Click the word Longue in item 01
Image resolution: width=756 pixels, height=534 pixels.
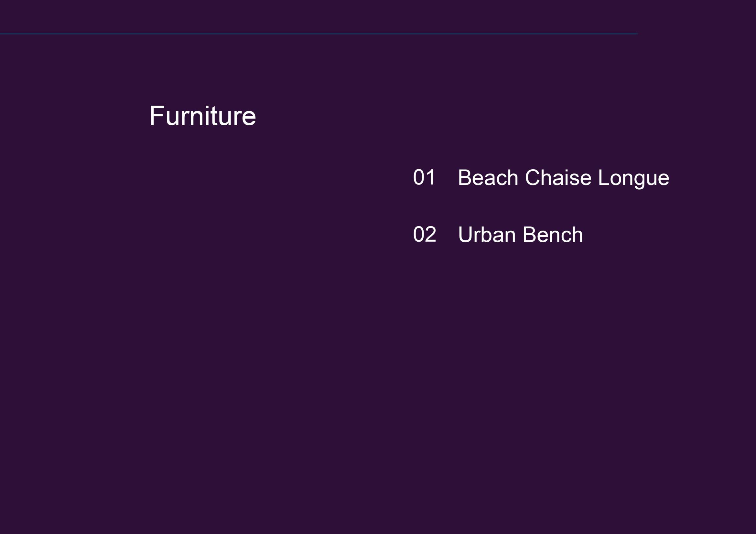(633, 178)
